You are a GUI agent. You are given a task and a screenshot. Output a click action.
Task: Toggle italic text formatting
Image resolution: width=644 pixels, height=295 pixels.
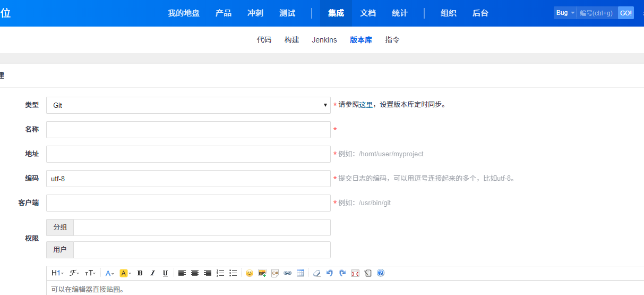[153, 273]
